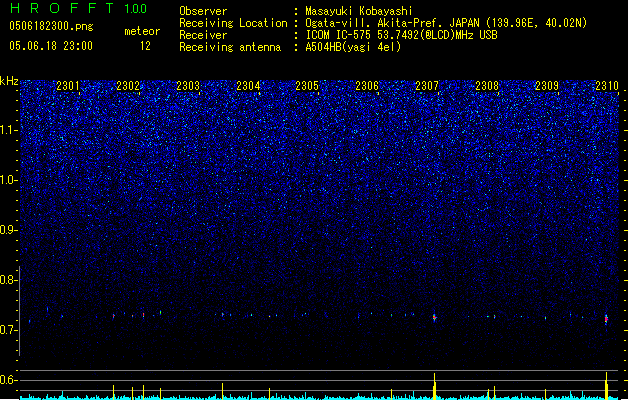Click the 2303 time marker
This screenshot has width=629, height=400.
[x=188, y=86]
